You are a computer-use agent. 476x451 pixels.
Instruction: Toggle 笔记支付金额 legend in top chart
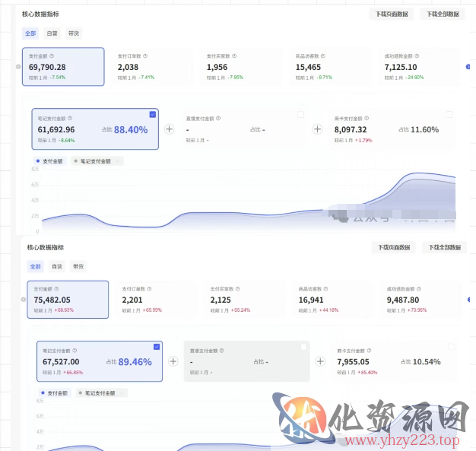pyautogui.click(x=93, y=161)
